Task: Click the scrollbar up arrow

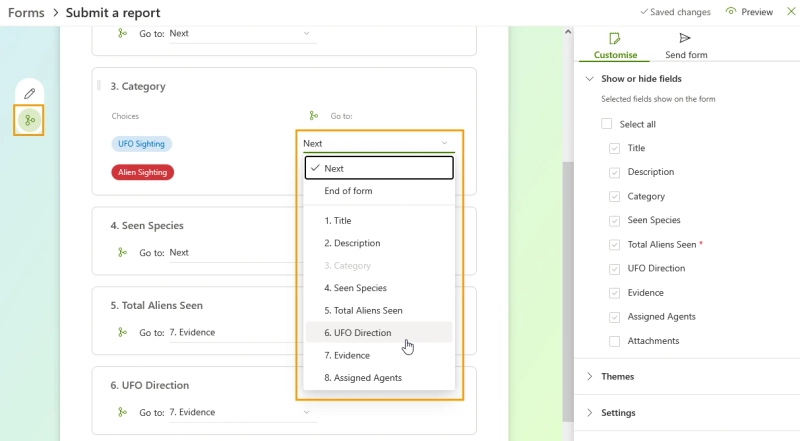Action: tap(567, 32)
